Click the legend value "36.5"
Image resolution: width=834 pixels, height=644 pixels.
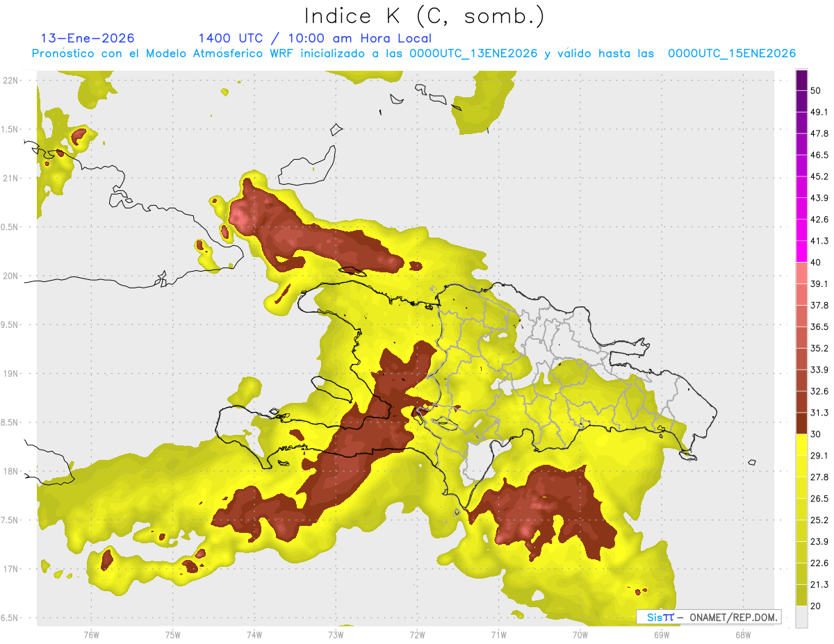pos(819,327)
